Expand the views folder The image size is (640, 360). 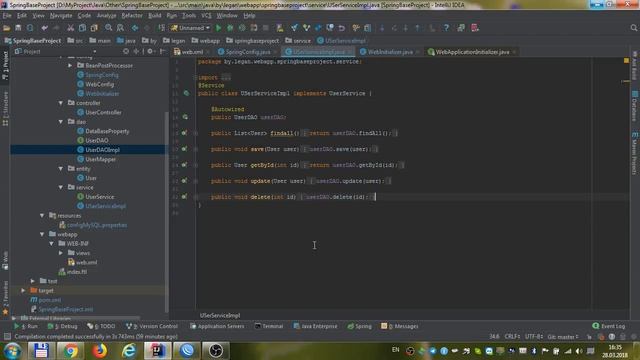pyautogui.click(x=61, y=253)
